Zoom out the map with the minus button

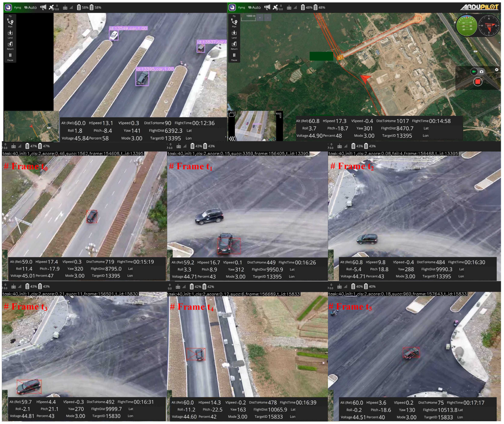[x=267, y=18]
